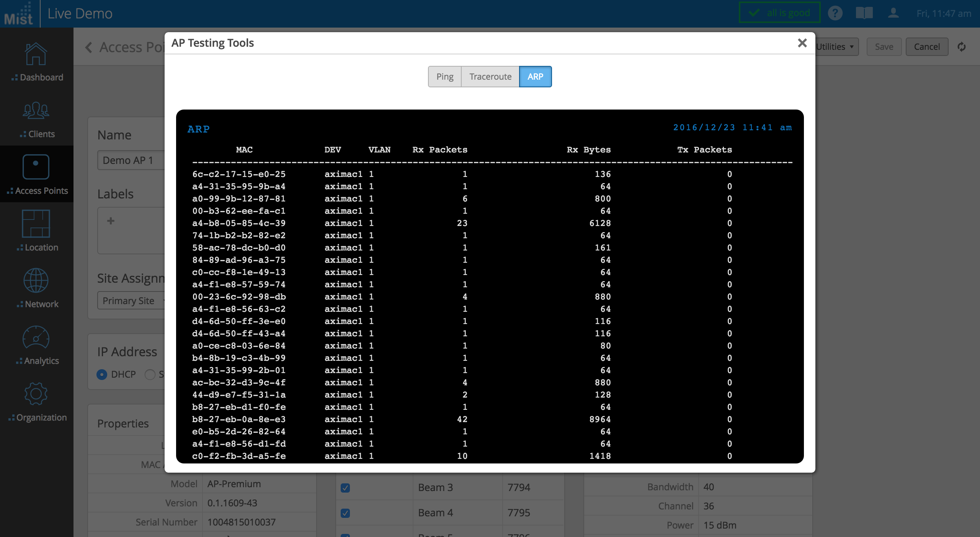Go to Clients section icon

36,111
